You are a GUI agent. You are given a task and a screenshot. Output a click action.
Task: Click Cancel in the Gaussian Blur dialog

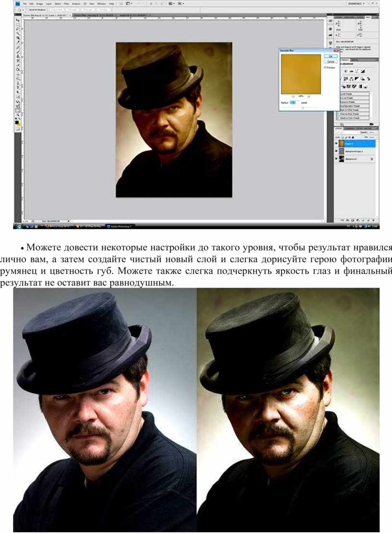330,61
